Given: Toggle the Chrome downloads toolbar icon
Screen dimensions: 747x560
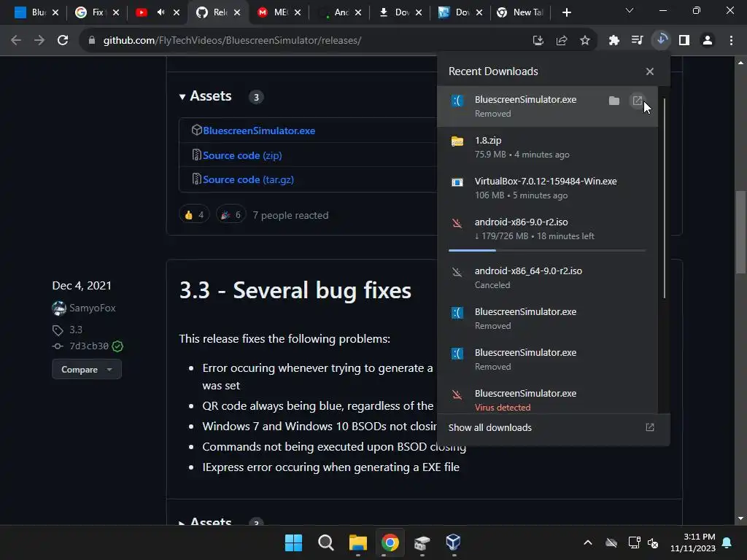Looking at the screenshot, I should pos(661,41).
